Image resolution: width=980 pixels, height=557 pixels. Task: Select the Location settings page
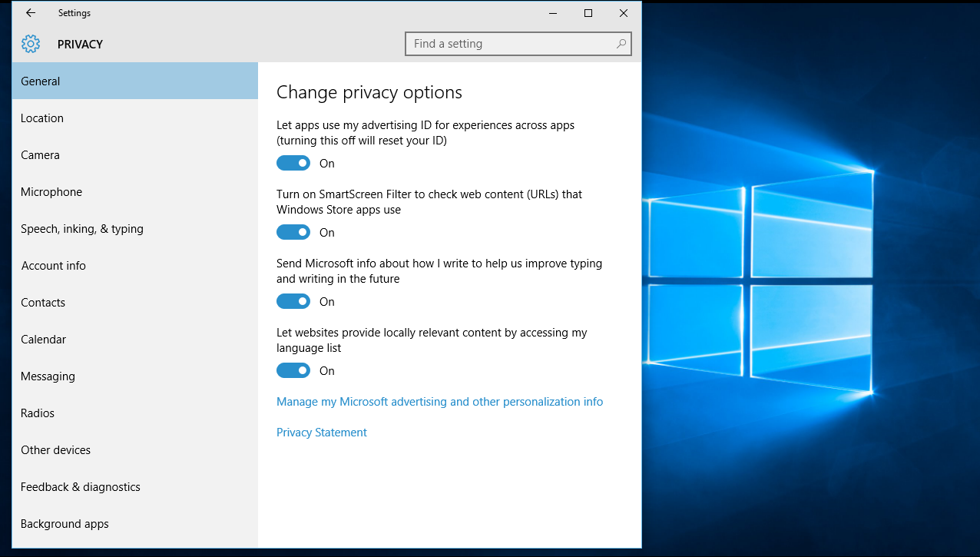point(42,118)
